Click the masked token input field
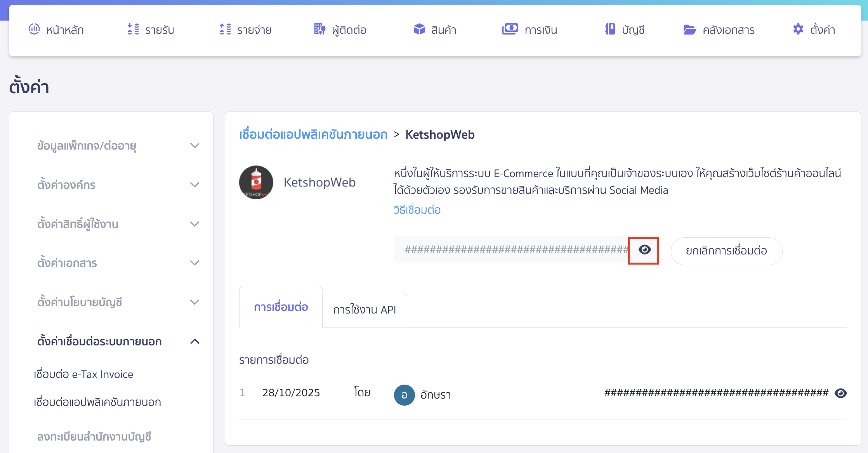The image size is (868, 453). 505,249
